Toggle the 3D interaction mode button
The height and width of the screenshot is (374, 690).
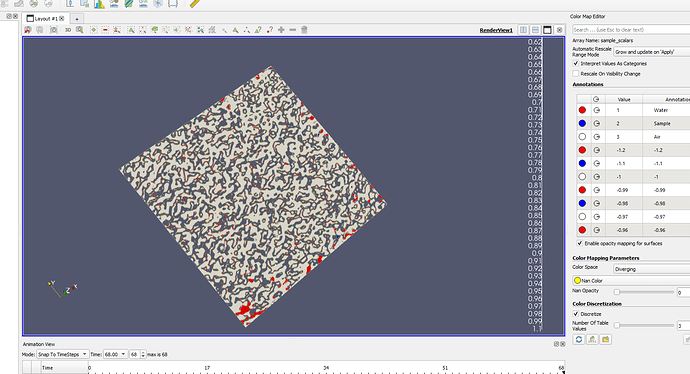tap(68, 30)
